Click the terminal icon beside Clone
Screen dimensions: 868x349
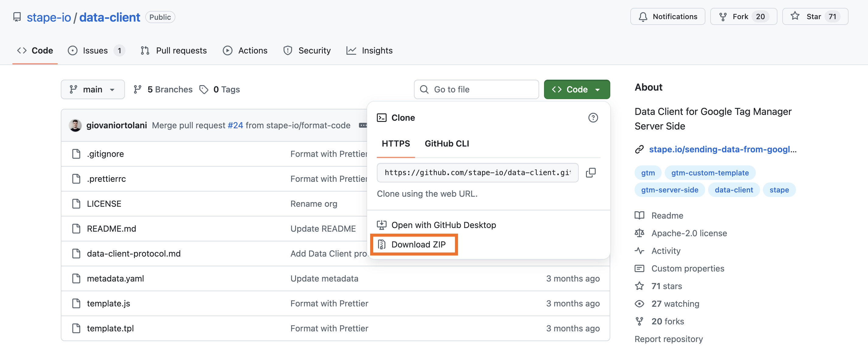381,118
